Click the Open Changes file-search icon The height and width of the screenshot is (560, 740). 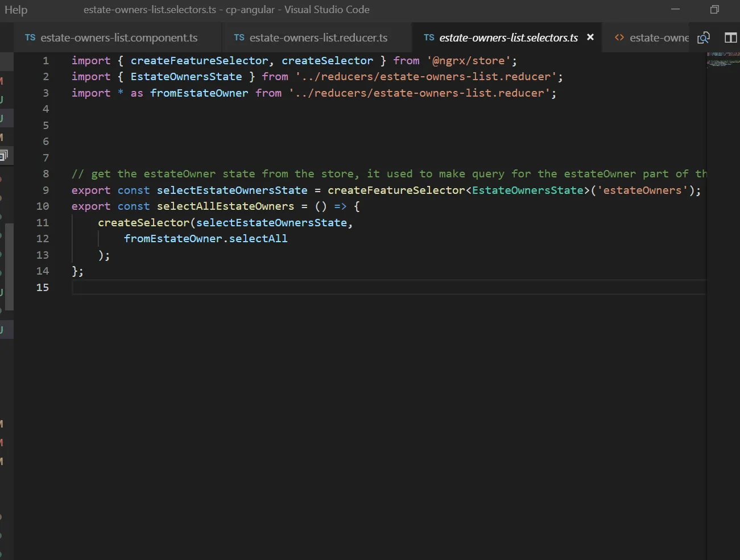pyautogui.click(x=704, y=38)
